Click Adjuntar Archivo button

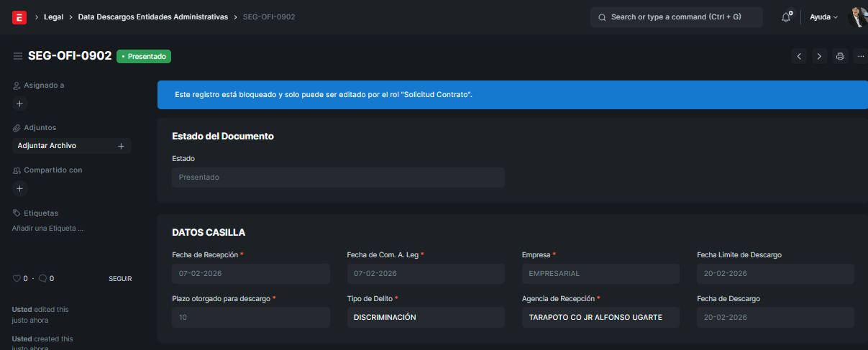[47, 146]
